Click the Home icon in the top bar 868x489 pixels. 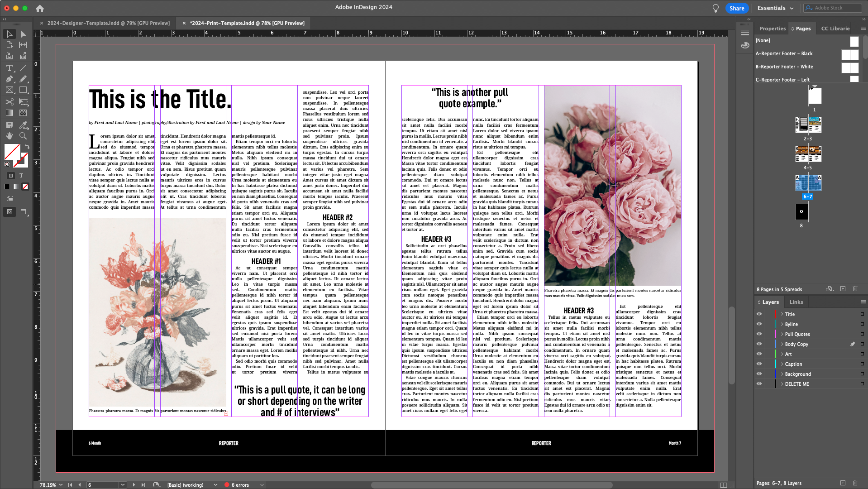click(x=40, y=8)
